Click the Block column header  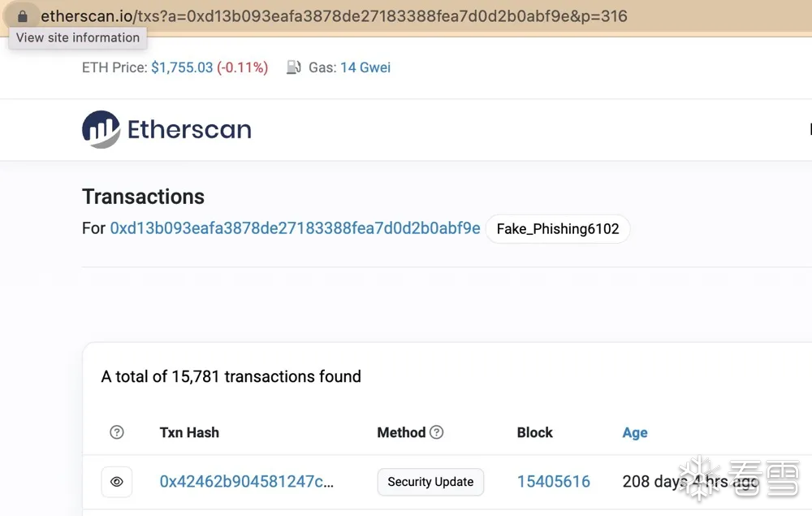[x=534, y=432]
